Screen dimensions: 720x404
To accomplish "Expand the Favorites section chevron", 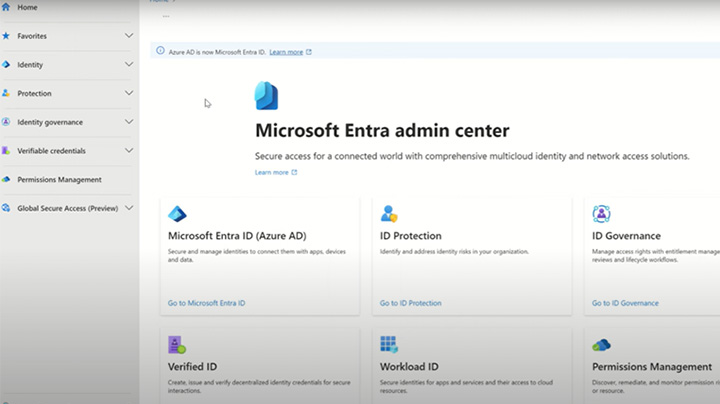I will point(129,36).
